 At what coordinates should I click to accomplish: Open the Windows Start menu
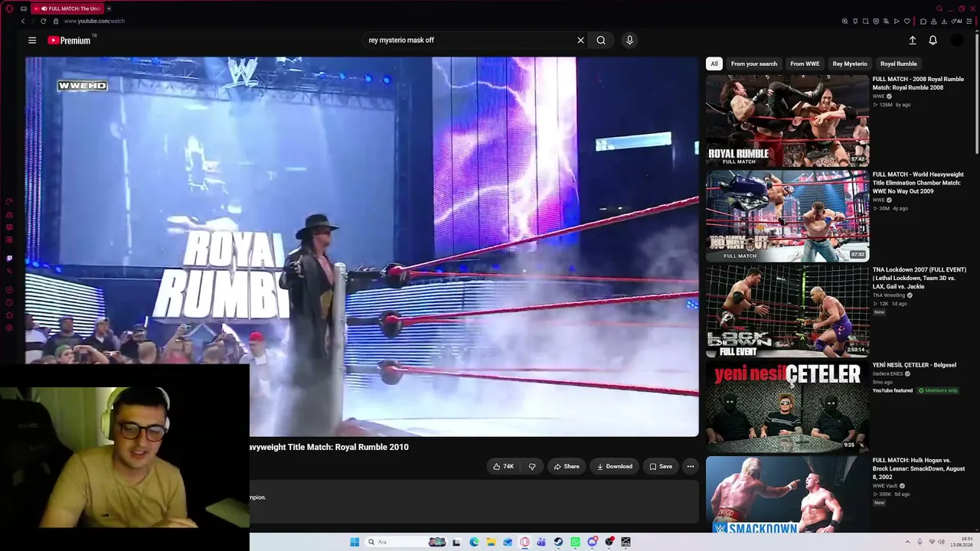354,542
